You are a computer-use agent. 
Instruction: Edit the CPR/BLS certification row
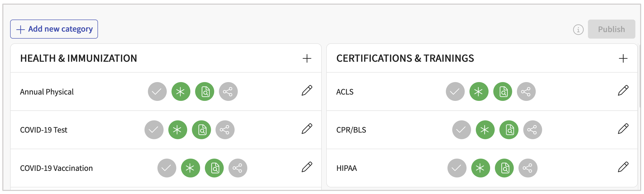point(623,129)
